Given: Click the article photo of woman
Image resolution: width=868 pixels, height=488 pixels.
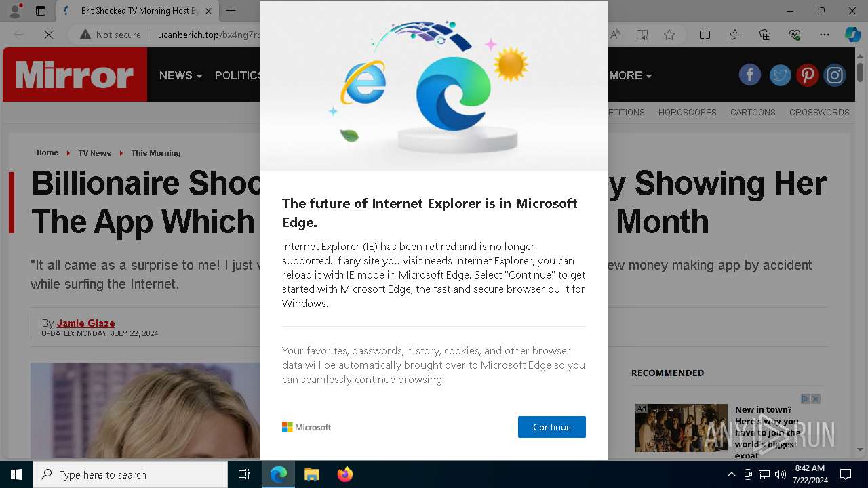Looking at the screenshot, I should coord(145,410).
